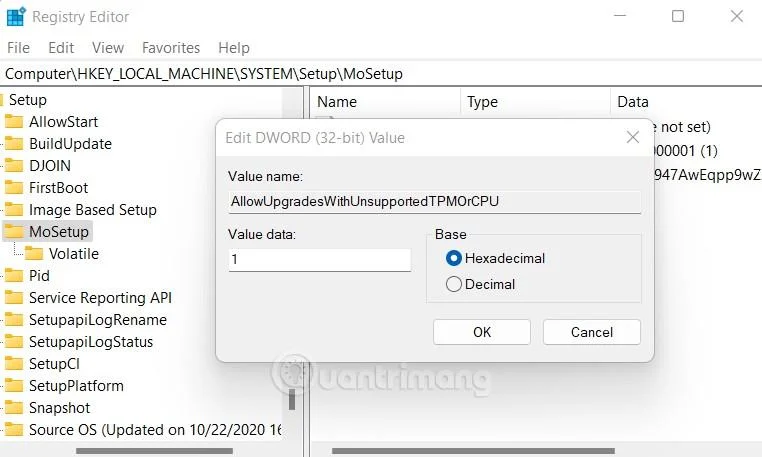This screenshot has width=762, height=457.
Task: Click the Value name field
Action: (435, 201)
